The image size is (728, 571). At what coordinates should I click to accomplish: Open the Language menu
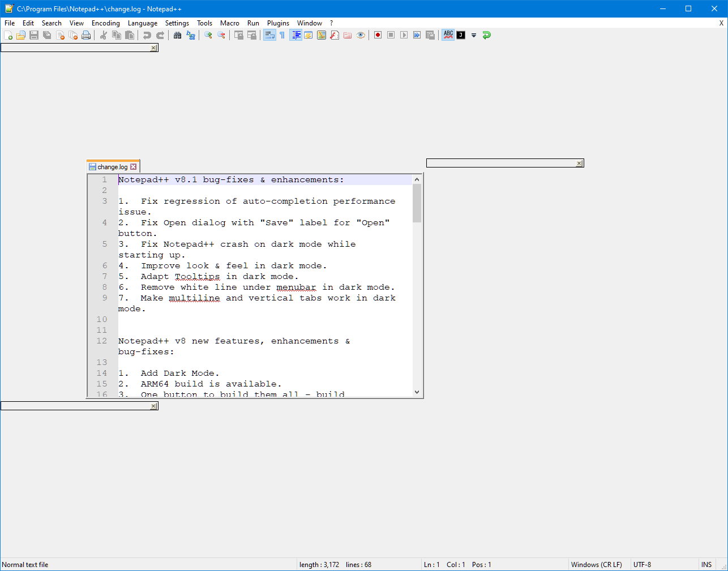click(143, 23)
